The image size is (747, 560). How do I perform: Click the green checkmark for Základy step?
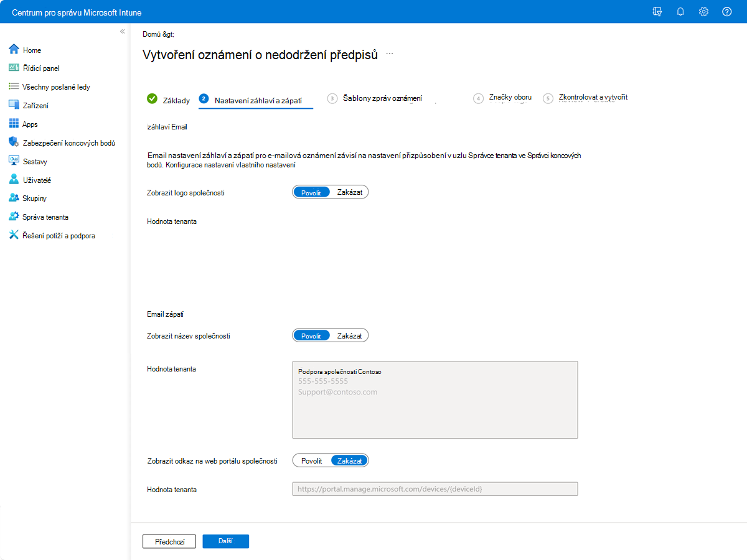coord(152,98)
